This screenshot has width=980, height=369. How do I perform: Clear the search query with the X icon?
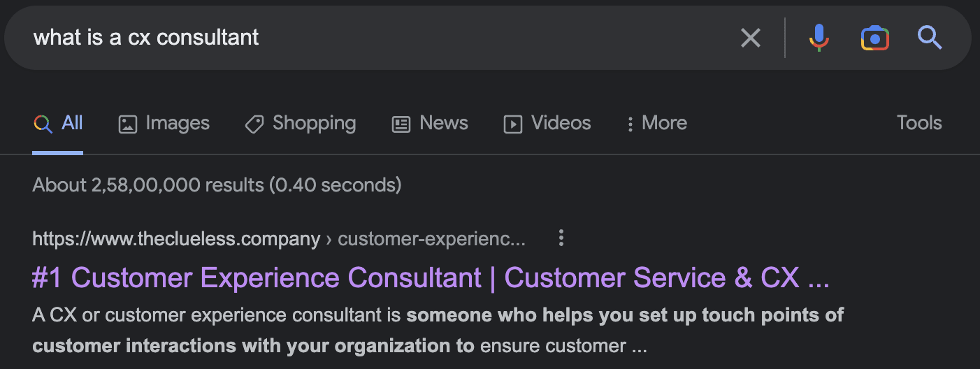(x=750, y=38)
